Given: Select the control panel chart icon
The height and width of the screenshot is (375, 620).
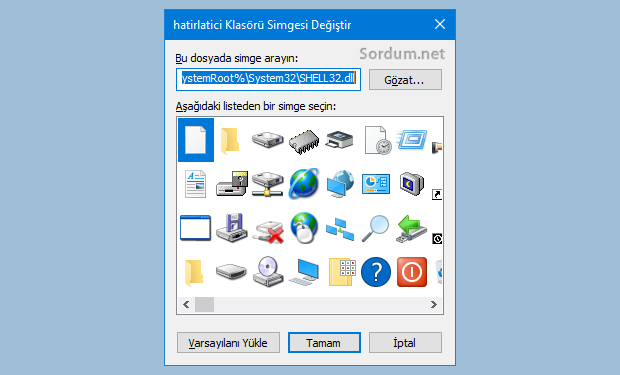Looking at the screenshot, I should [x=376, y=184].
